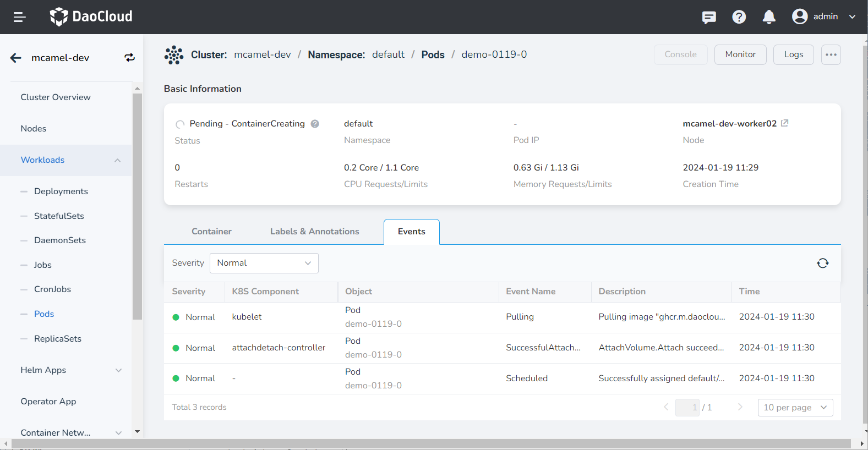Open the Severity Normal dropdown

[x=264, y=263]
